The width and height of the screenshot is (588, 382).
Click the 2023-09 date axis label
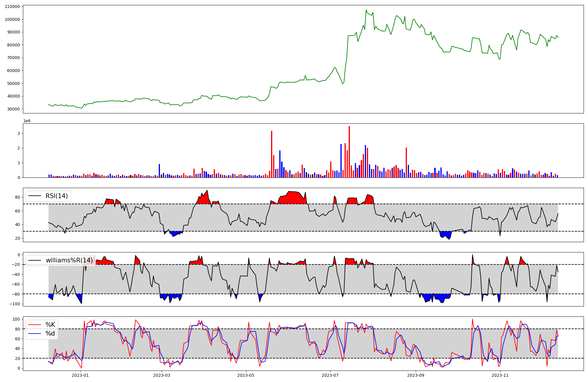pos(416,375)
